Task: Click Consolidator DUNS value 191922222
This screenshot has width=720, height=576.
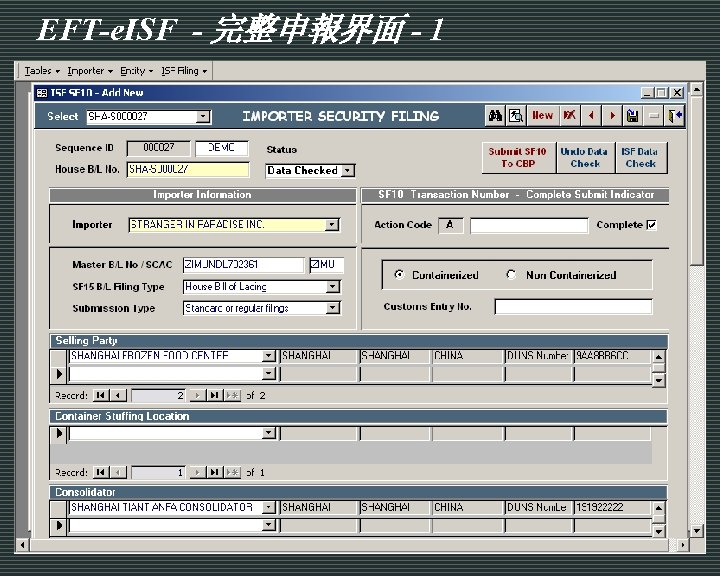Action: [613, 508]
